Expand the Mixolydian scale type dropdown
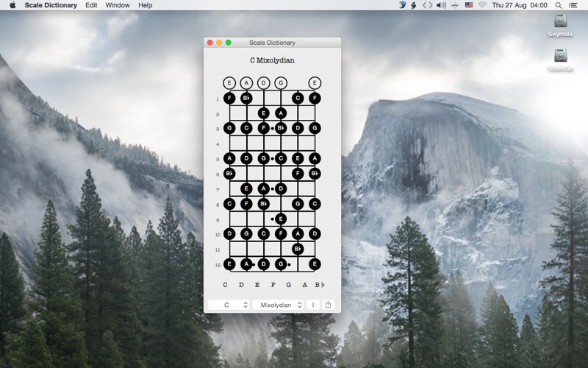Image resolution: width=588 pixels, height=368 pixels. 279,305
